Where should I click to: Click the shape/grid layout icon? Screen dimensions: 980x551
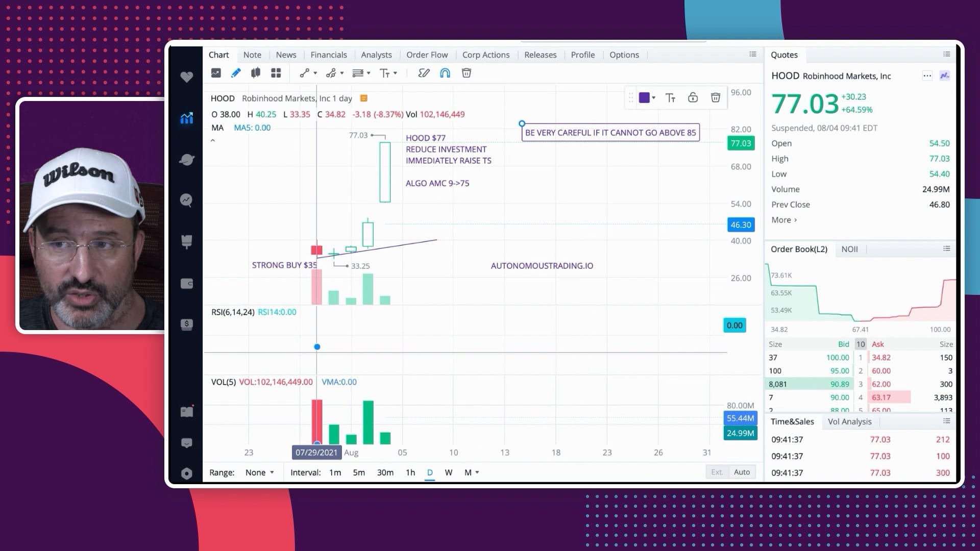(277, 72)
